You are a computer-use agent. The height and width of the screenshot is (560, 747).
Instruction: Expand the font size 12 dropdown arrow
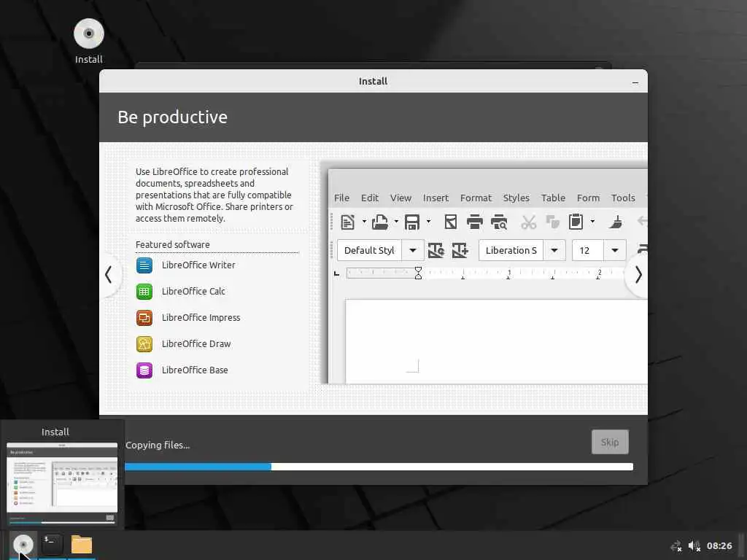614,250
